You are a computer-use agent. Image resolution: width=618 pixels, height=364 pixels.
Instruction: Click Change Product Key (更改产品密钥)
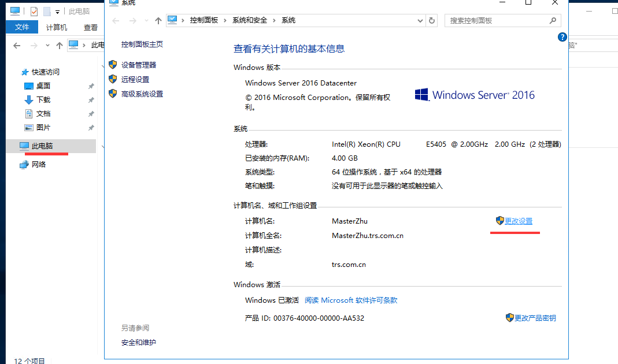click(x=535, y=318)
